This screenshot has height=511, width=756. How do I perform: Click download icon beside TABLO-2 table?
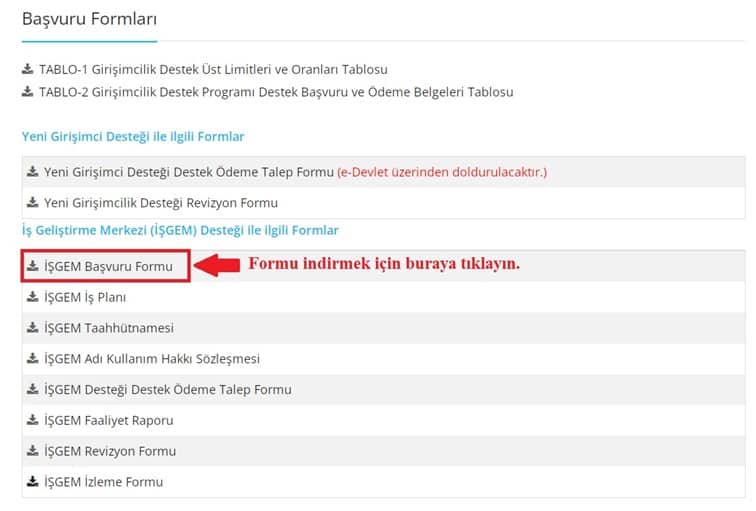pos(27,92)
